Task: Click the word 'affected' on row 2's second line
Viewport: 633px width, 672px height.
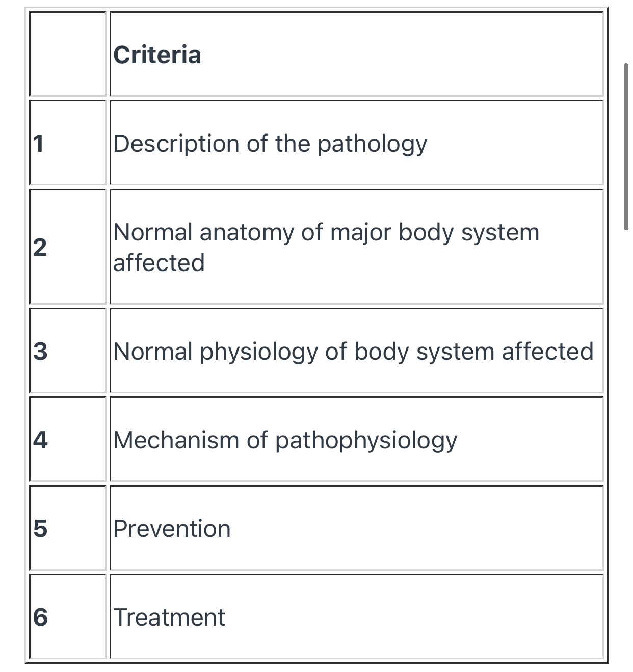Action: (x=159, y=263)
